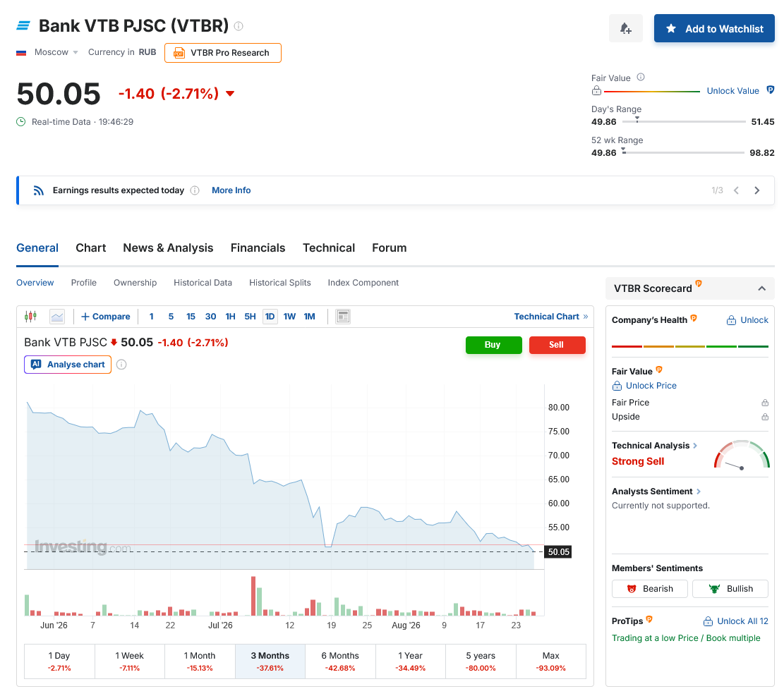Open VTBR Pro Research
This screenshot has width=784, height=696.
coord(223,53)
